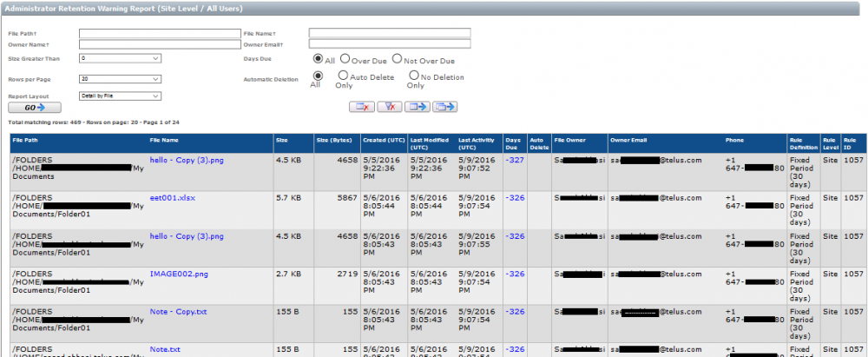Image resolution: width=868 pixels, height=357 pixels.
Task: Open the Report Layout dropdown
Action: click(x=120, y=96)
